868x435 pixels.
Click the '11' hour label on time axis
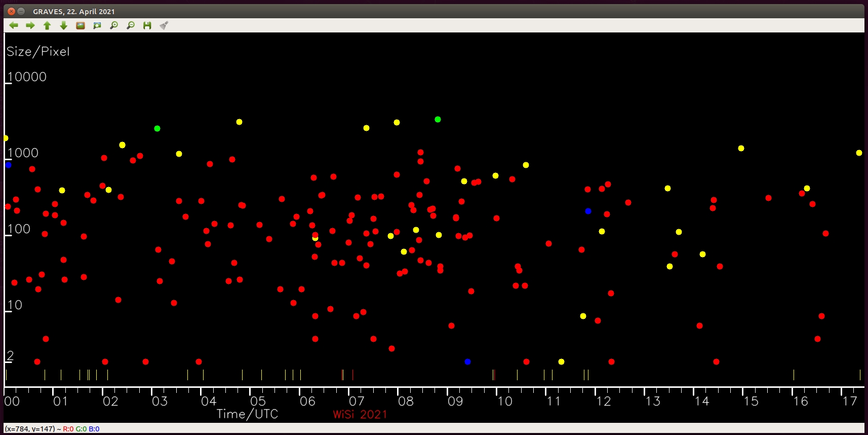click(554, 401)
